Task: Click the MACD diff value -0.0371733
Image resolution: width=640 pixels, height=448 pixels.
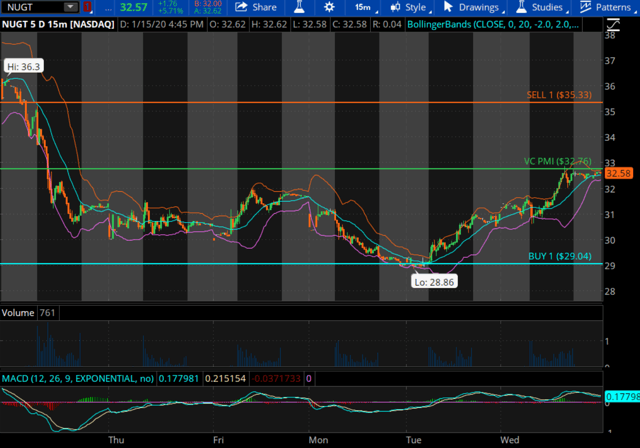Action: [276, 379]
